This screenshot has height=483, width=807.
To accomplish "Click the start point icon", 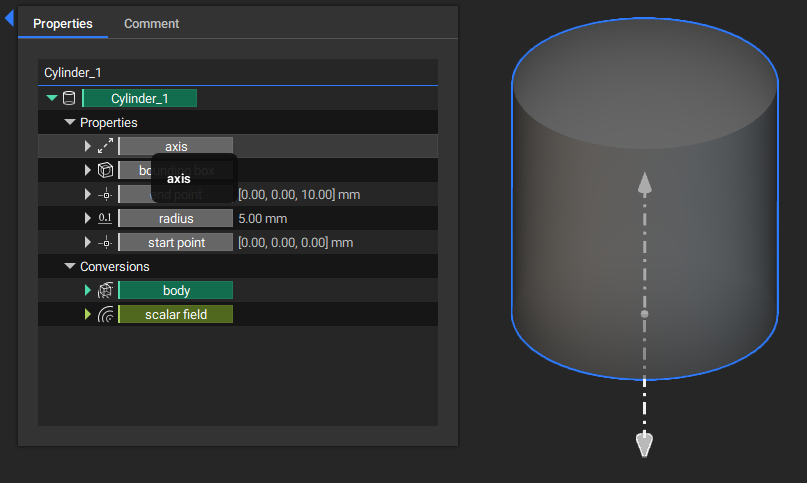I will [x=105, y=242].
